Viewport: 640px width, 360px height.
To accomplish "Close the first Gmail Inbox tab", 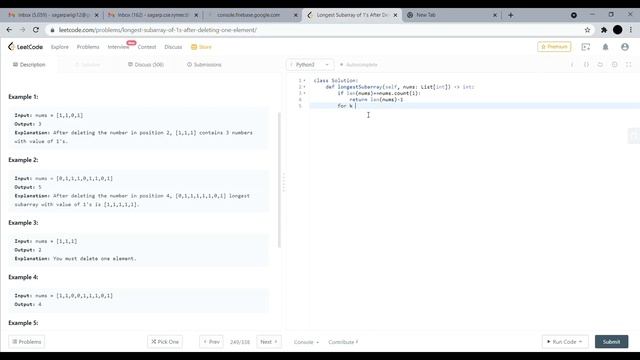I will tap(97, 15).
